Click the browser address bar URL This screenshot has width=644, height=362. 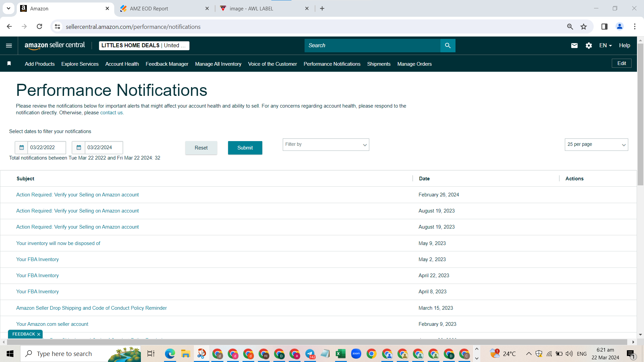click(133, 27)
